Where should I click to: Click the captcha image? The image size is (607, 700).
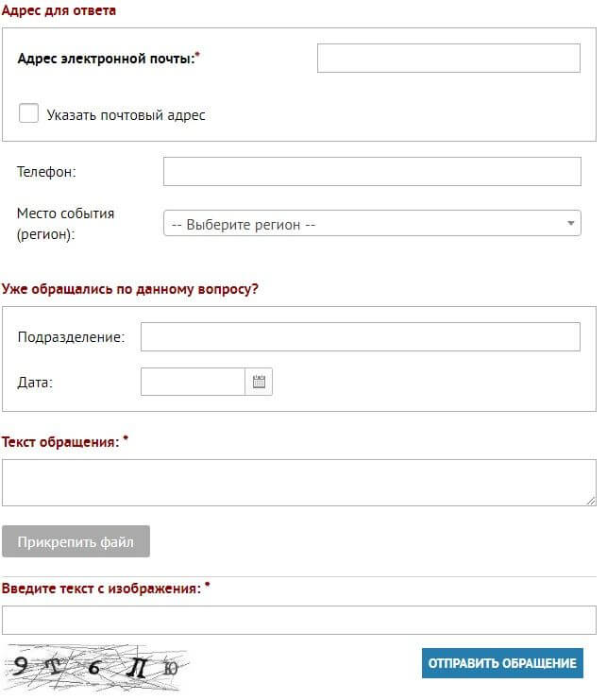(95, 667)
